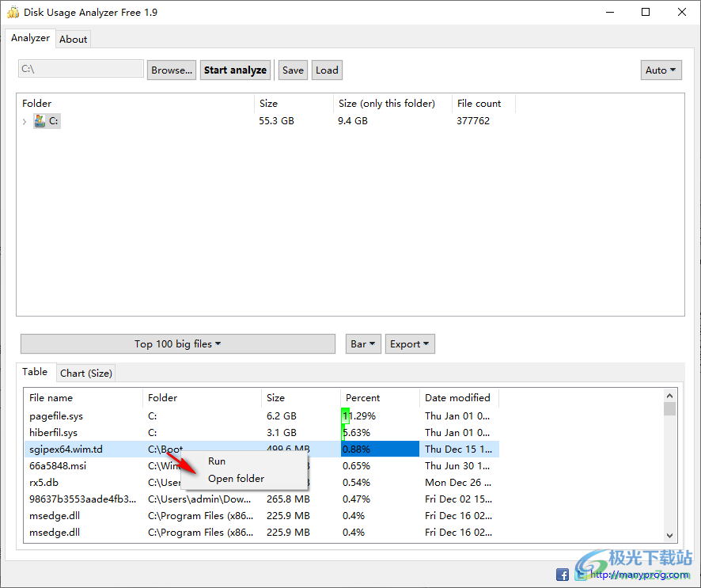Click the Save button
The image size is (701, 588).
pyautogui.click(x=293, y=70)
